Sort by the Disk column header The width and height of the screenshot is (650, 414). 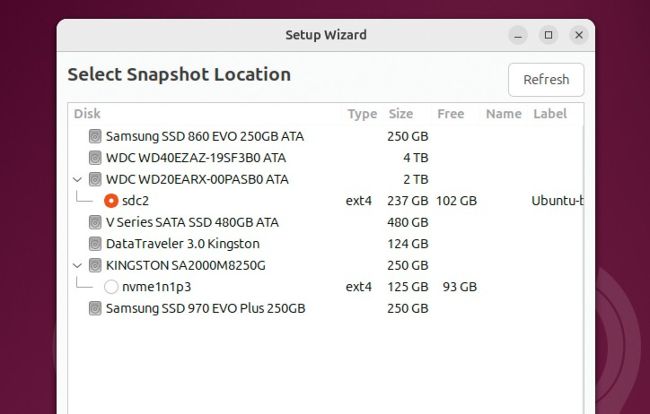pos(87,114)
